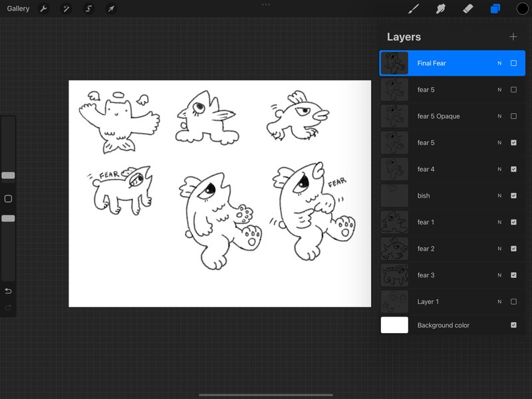The image size is (532, 399).
Task: Hide the fear 4 layer
Action: click(513, 170)
